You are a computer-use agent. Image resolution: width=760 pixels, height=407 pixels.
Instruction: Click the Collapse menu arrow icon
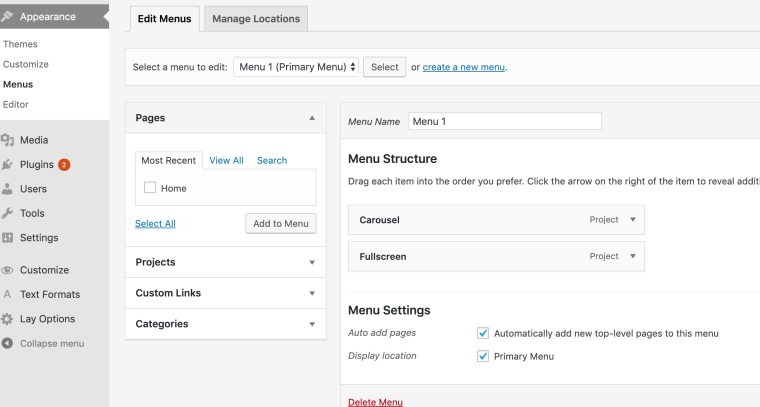tap(8, 344)
